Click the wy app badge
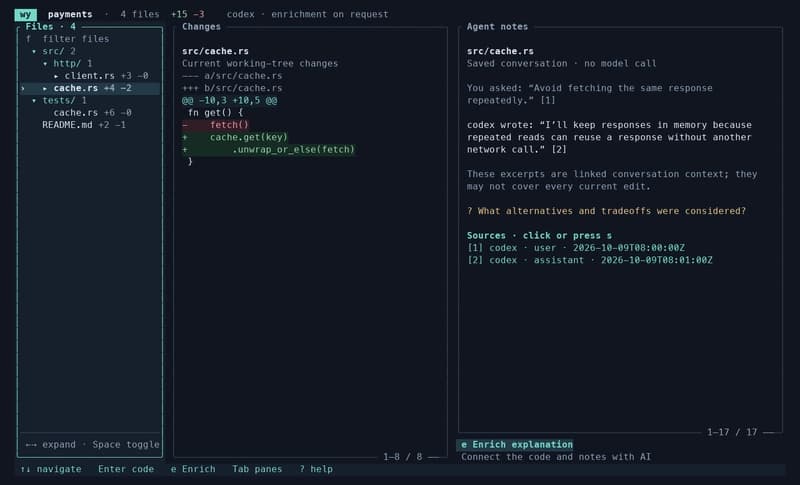This screenshot has height=485, width=800. coord(25,14)
